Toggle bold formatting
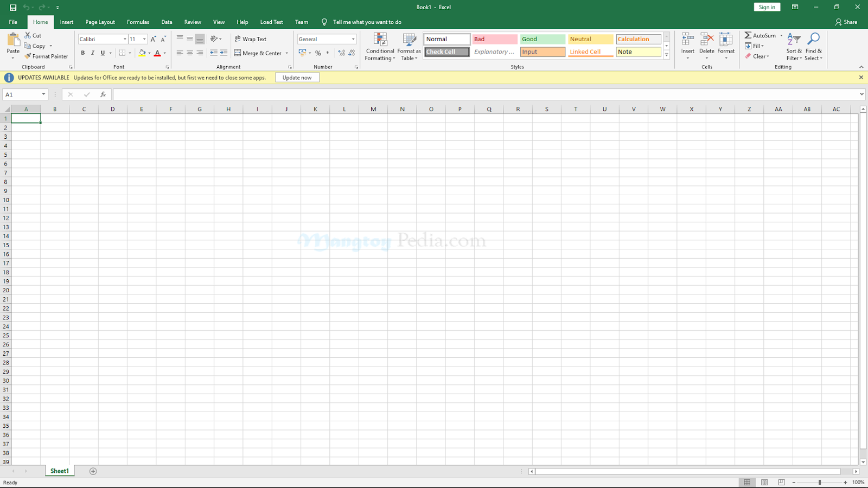The width and height of the screenshot is (868, 488). click(82, 53)
